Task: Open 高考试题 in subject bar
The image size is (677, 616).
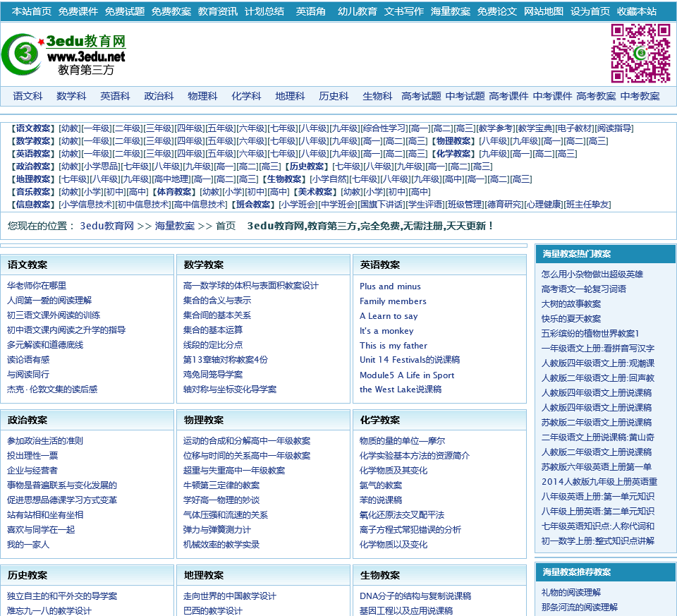Action: [x=422, y=96]
